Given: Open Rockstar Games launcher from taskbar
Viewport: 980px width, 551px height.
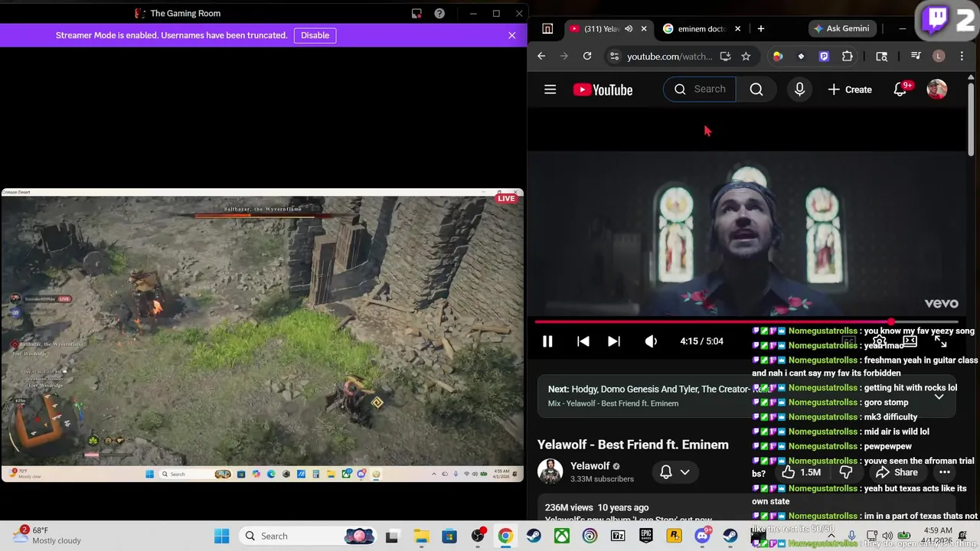Looking at the screenshot, I should click(x=674, y=536).
